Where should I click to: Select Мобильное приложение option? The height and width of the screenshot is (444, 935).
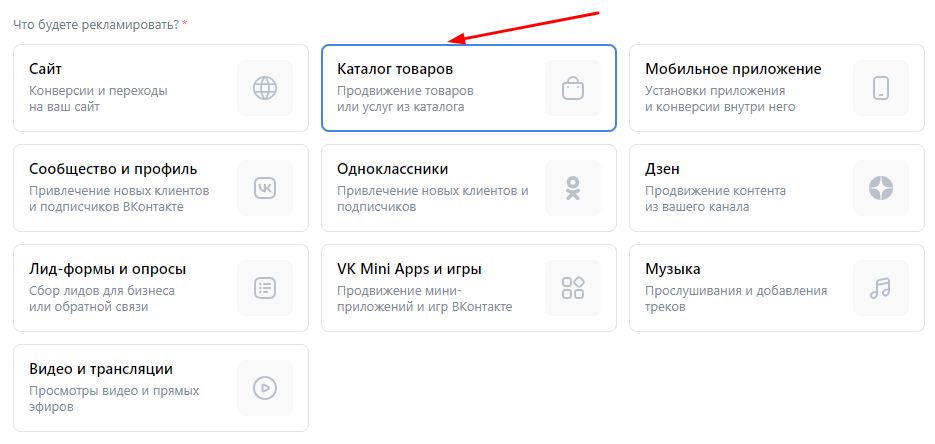[733, 70]
